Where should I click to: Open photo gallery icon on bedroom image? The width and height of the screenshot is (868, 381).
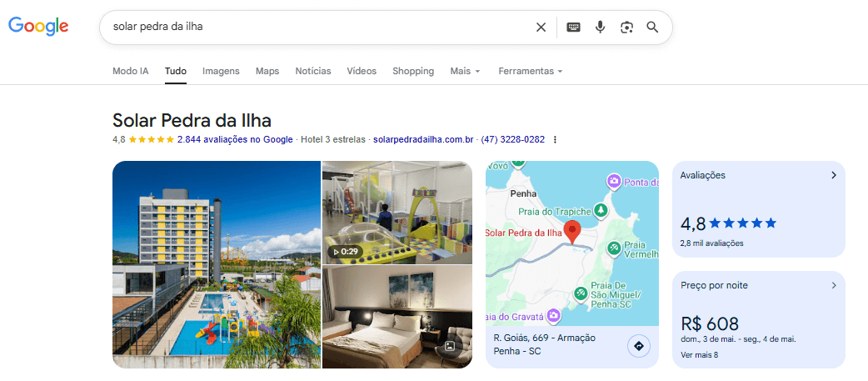coord(450,346)
